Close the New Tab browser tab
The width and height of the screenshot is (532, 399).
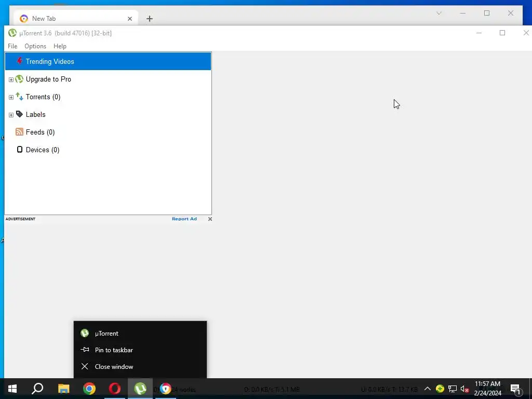(x=129, y=19)
